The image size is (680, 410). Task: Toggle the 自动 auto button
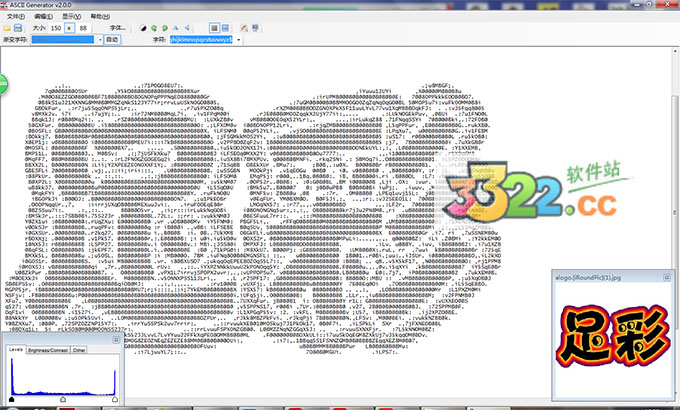pos(111,40)
